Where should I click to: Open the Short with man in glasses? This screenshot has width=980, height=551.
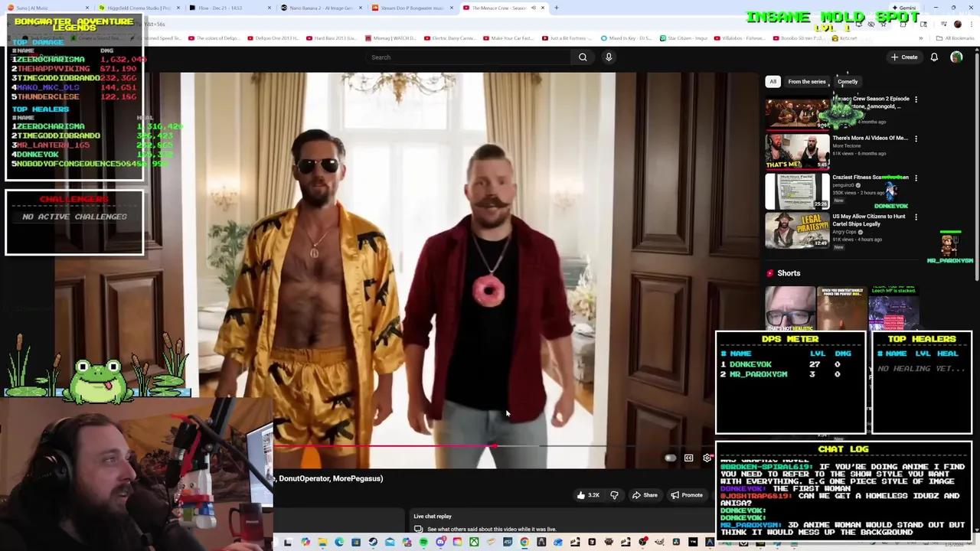pyautogui.click(x=790, y=308)
